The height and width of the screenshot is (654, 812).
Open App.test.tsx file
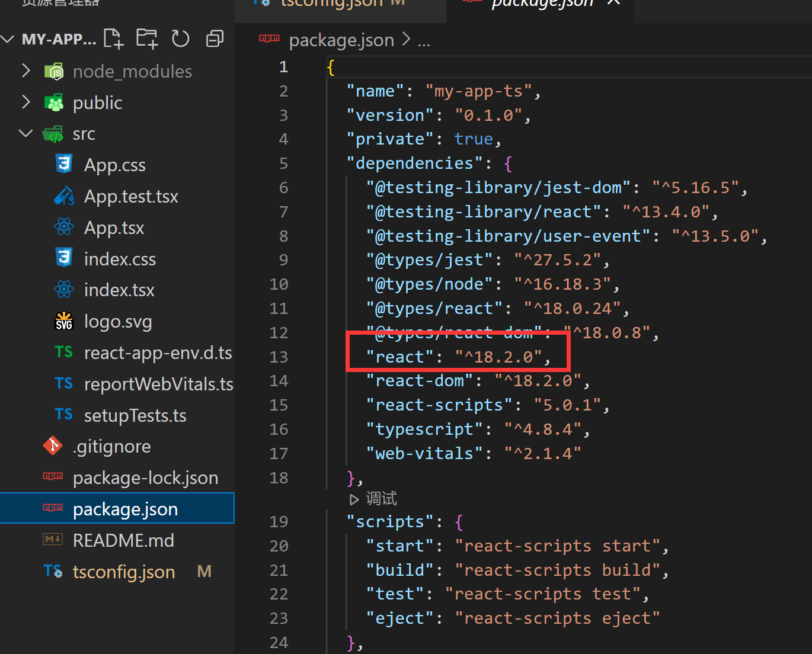[131, 197]
